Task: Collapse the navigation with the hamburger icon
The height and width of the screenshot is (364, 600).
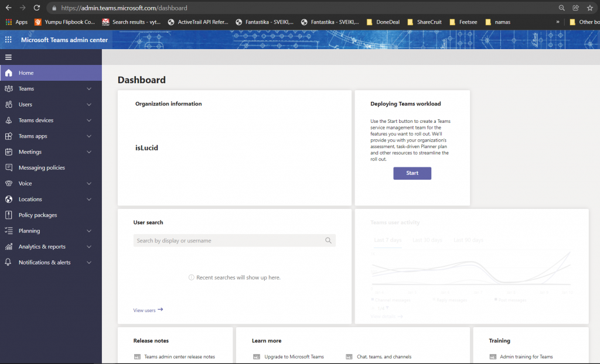Action: 8,57
